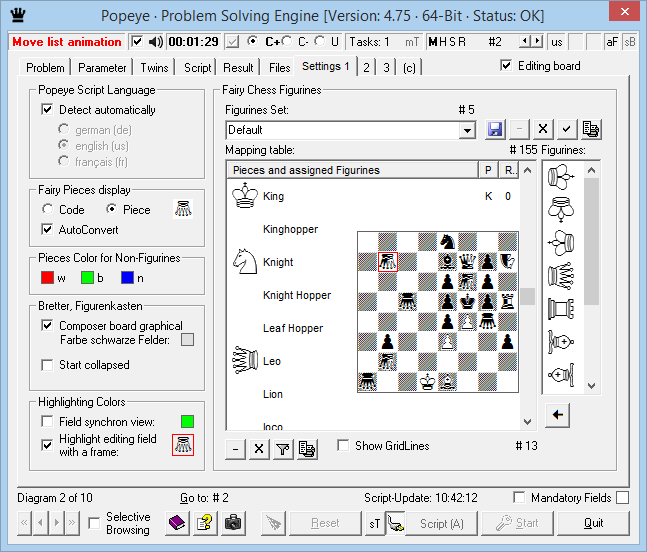Click the red-framed piece on the board

[387, 262]
